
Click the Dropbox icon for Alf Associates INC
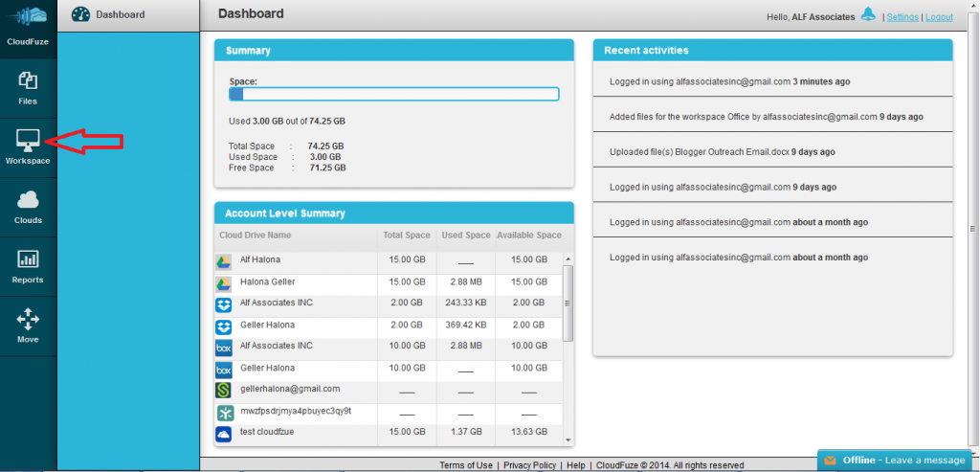[224, 305]
